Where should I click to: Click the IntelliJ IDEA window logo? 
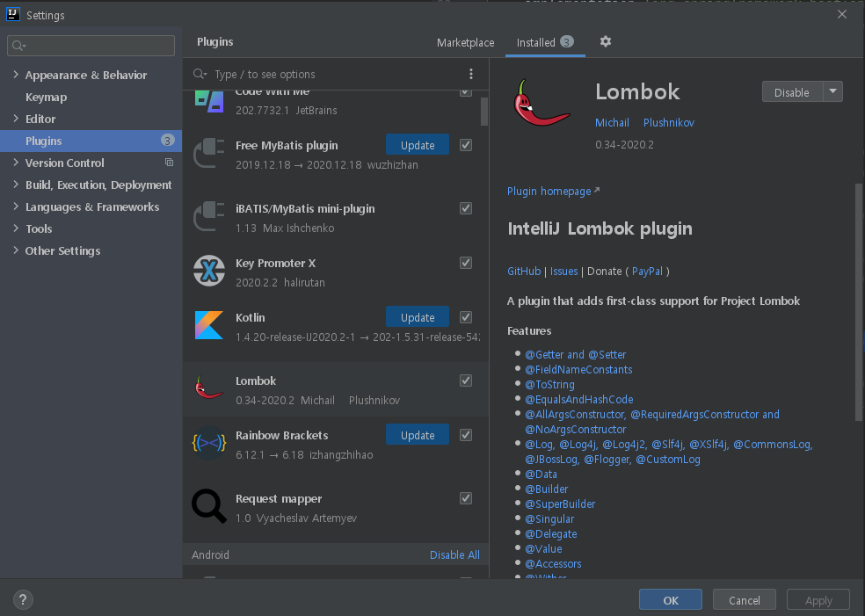[x=13, y=14]
